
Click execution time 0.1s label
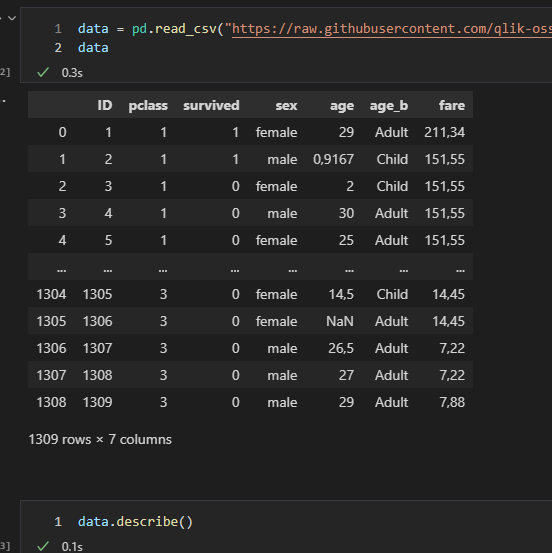click(x=72, y=546)
